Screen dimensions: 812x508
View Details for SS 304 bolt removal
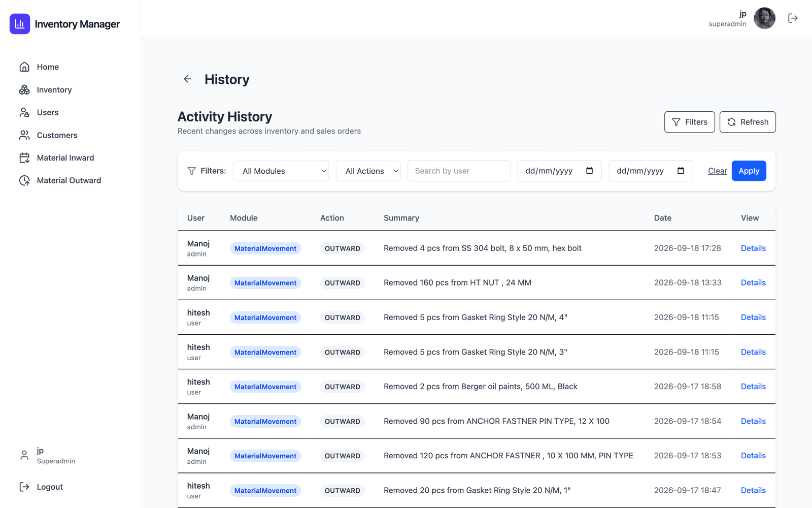(753, 248)
